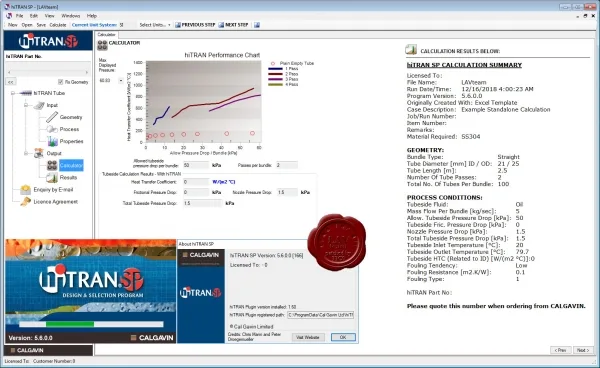Click the hiTRAN Part No. scrollbar
Viewport: 600px width, 368px height.
[x=48, y=72]
